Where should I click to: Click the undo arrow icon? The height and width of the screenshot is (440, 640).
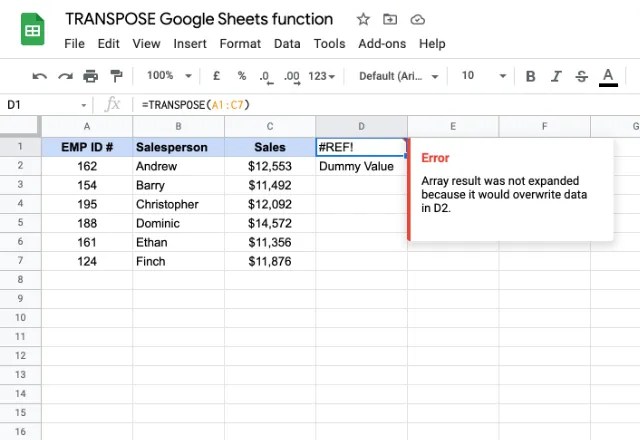(40, 76)
